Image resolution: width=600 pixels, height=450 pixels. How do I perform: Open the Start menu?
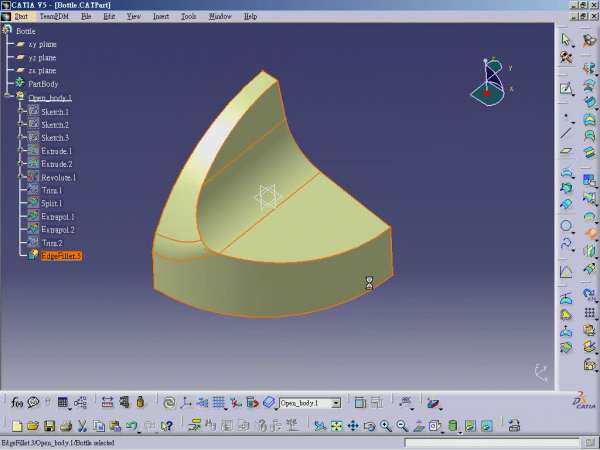pos(21,16)
